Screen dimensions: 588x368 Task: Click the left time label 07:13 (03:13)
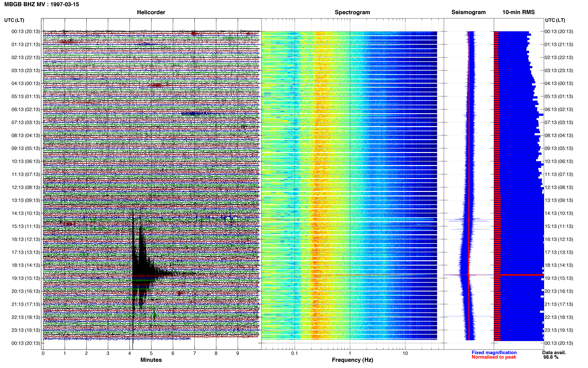tap(26, 122)
